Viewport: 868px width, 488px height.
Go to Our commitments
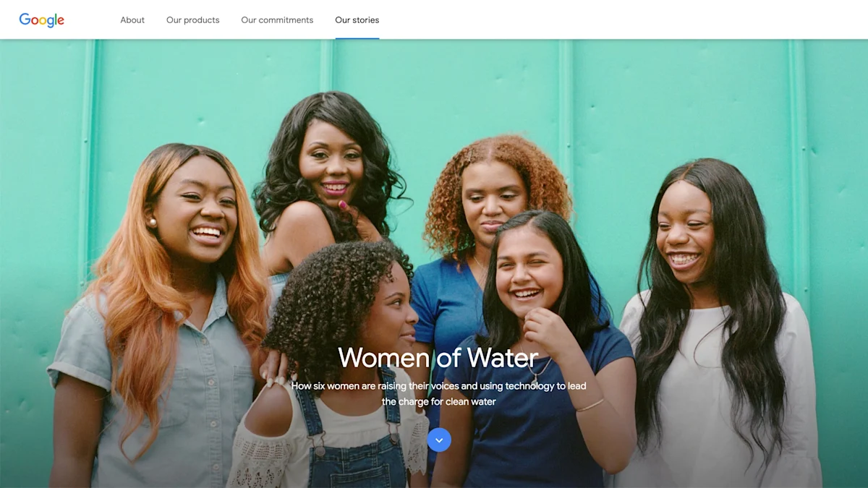point(277,20)
